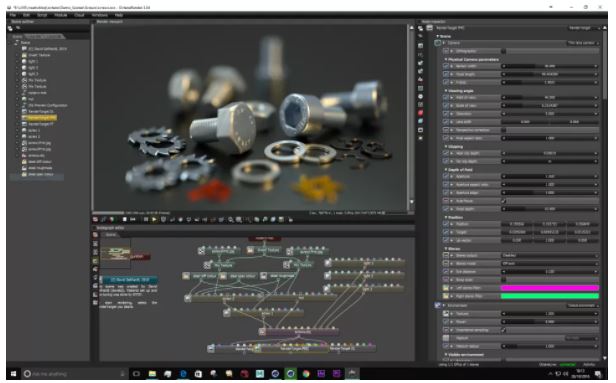This screenshot has width=616, height=383.
Task: Click the bottom icon in the nodegraph editor sidebar
Action: [x=95, y=303]
